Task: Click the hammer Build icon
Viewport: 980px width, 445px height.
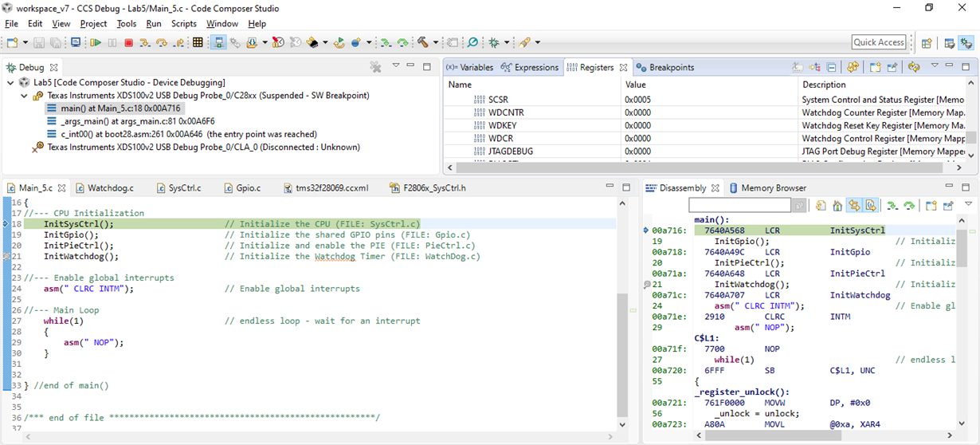Action: coord(423,42)
